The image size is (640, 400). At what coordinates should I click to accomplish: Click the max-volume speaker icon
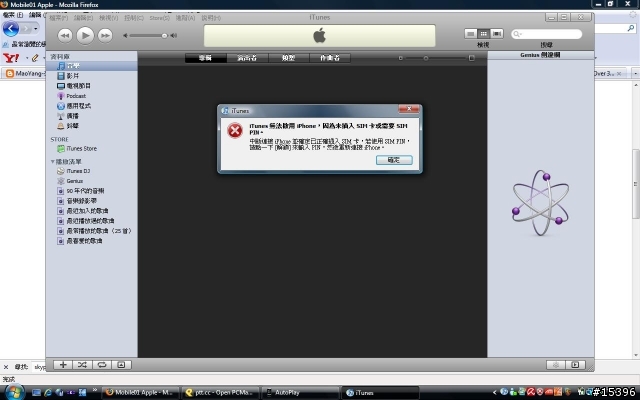[173, 36]
